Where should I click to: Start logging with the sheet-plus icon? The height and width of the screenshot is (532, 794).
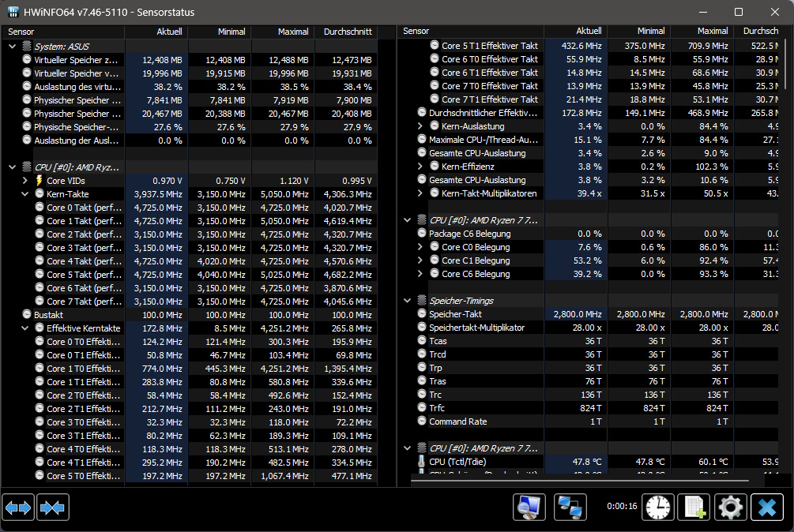point(694,508)
